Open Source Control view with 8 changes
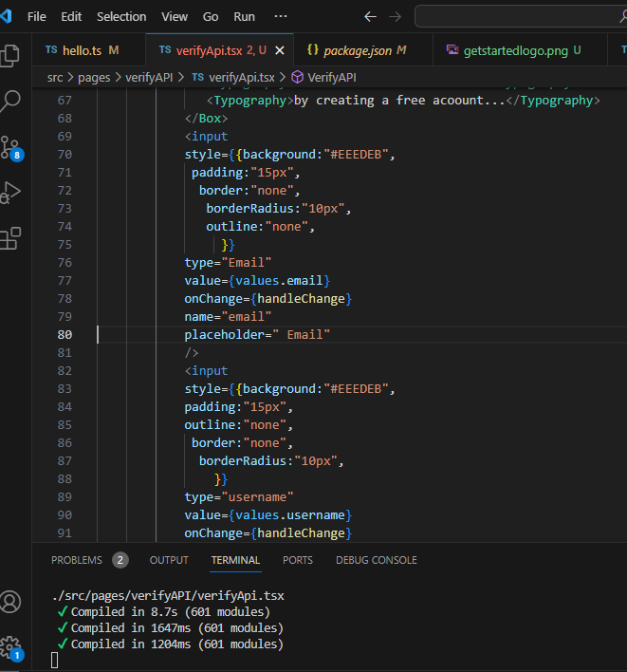This screenshot has height=672, width=627. point(11,148)
